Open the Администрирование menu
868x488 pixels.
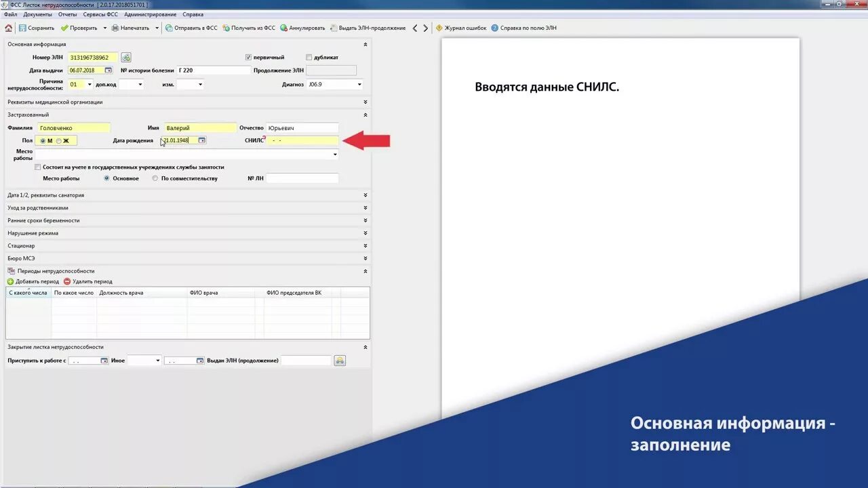point(150,14)
